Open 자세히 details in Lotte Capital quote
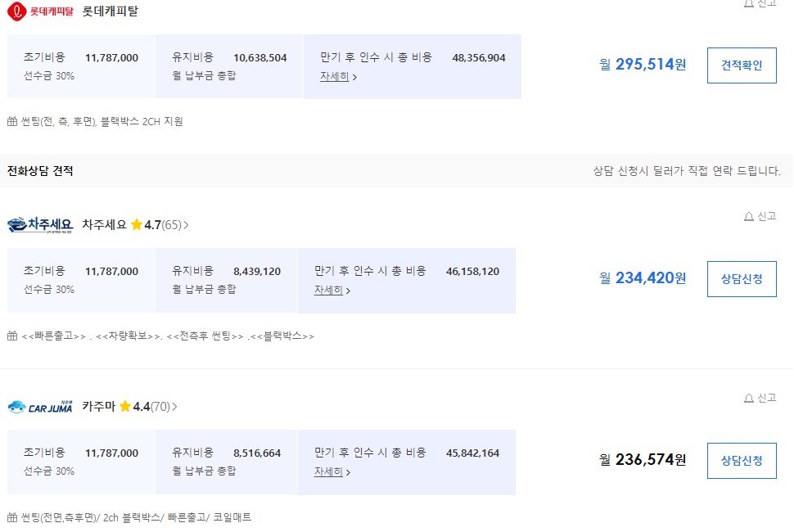 click(x=338, y=77)
